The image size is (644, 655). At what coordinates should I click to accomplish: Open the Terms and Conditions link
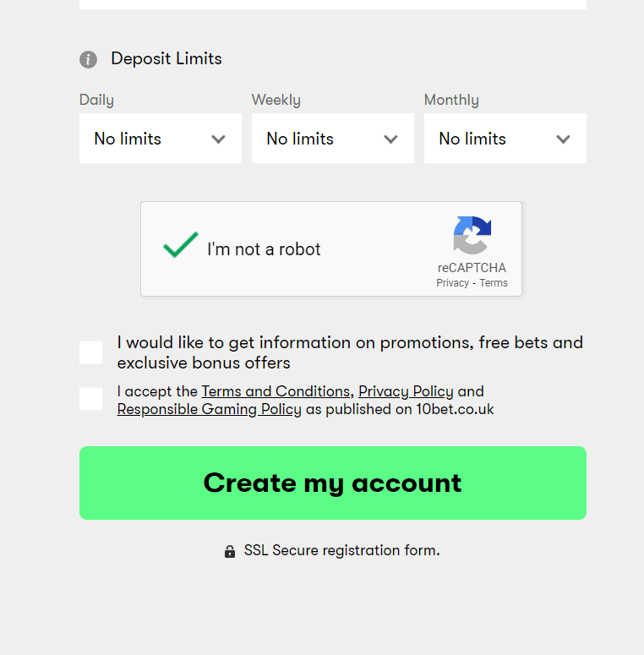click(276, 391)
